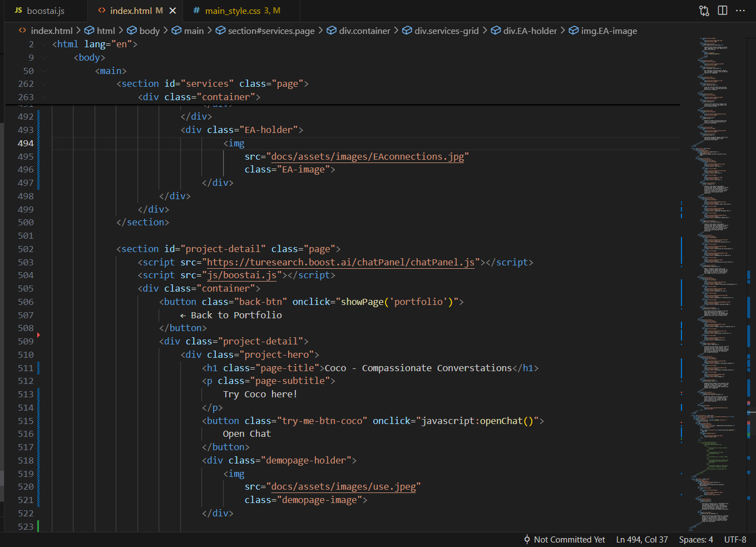Open the docs/assets/images/EAconnections.jpg link
Screen dimensions: 756x547
click(367, 156)
